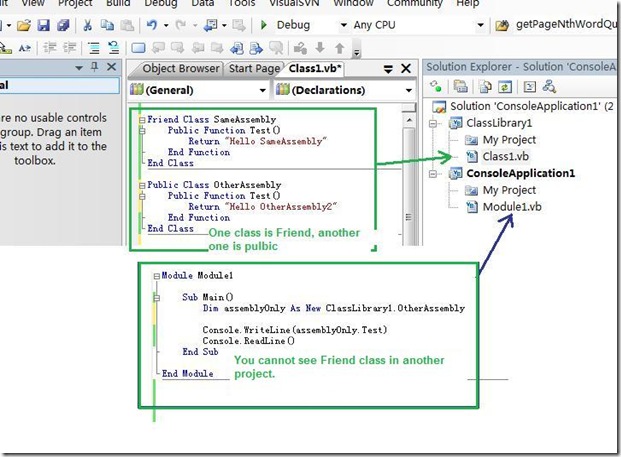The width and height of the screenshot is (621, 457).
Task: Click the green-dot status icon in Solution Explorer
Action: (436, 86)
